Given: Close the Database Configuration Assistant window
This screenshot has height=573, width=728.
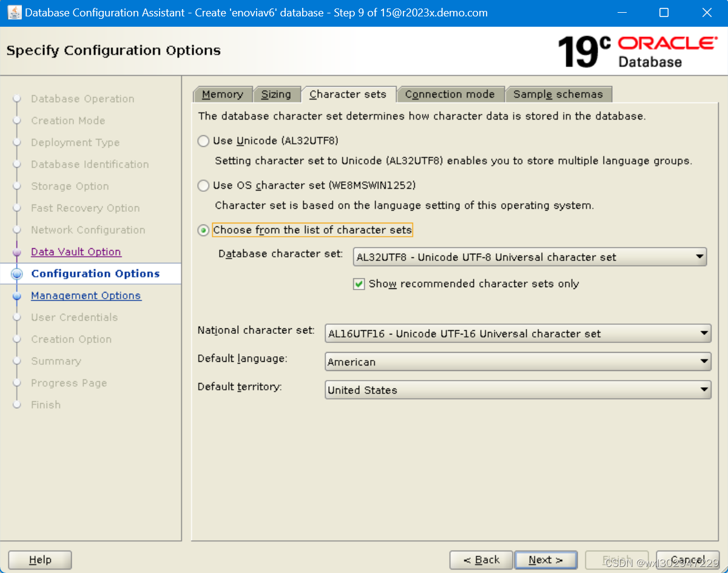Looking at the screenshot, I should pyautogui.click(x=706, y=13).
